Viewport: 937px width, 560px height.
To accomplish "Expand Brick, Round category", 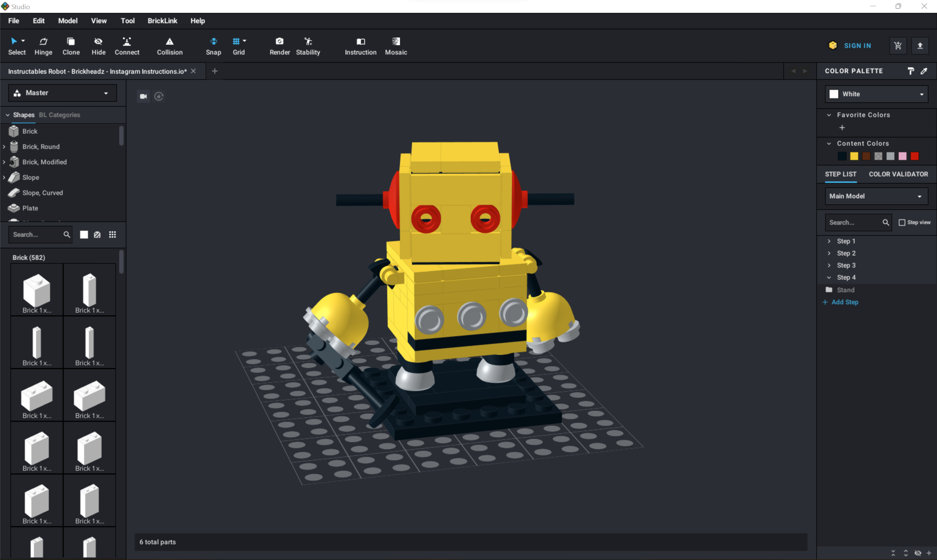I will [4, 147].
